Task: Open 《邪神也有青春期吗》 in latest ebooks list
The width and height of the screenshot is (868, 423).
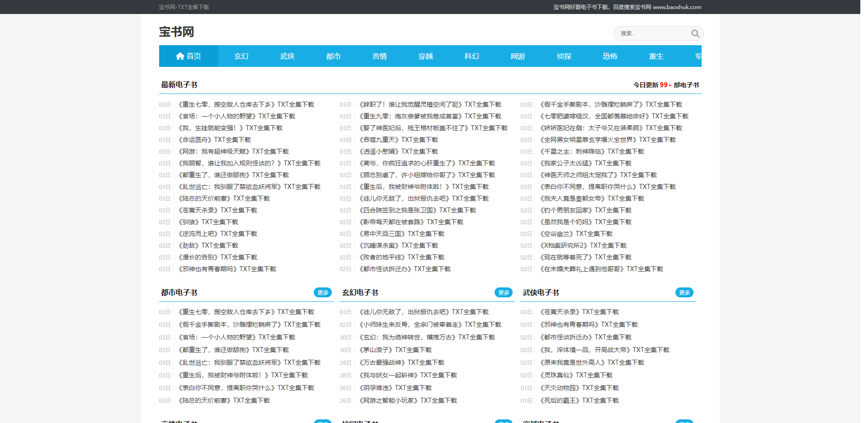Action: [226, 269]
